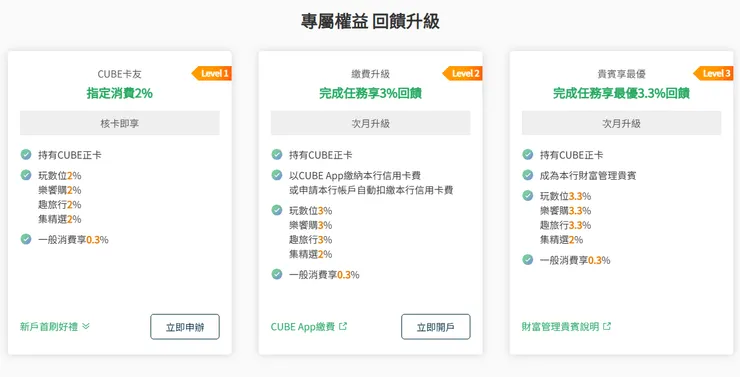Screen dimensions: 740x377
Task: Click check icon beside 玩數位3.3%
Action: click(528, 195)
